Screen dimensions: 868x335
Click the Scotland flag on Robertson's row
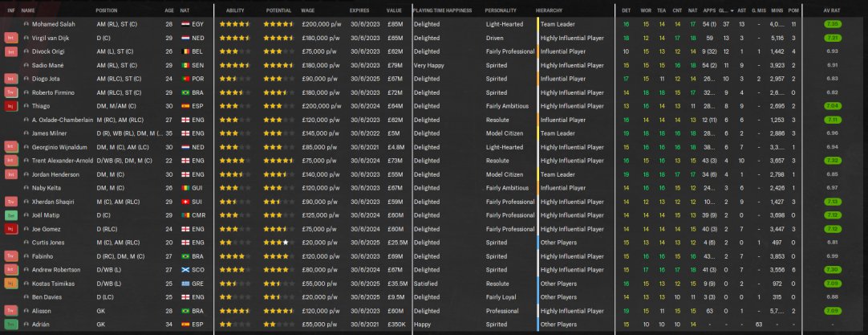[185, 270]
